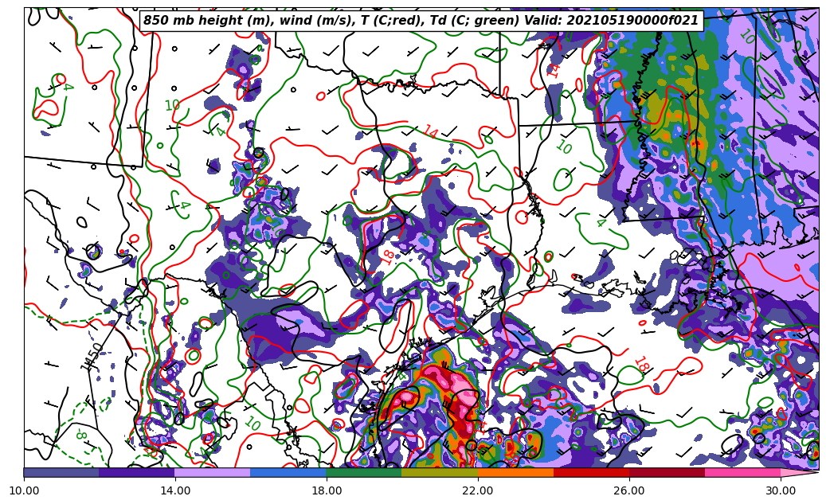The image size is (826, 504).
Task: Click the 18.00 colorbar tick label
Action: [327, 490]
